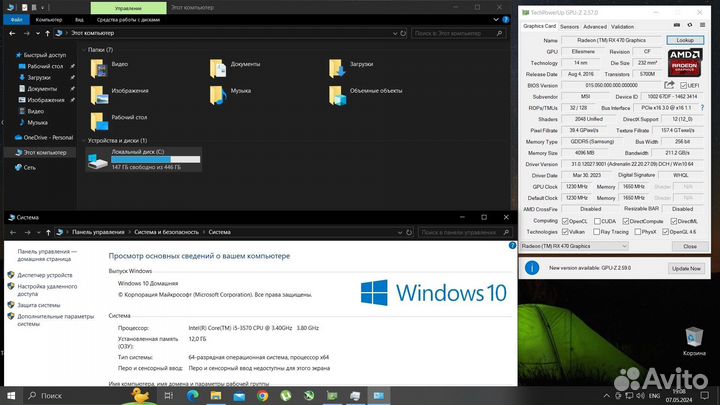Toggle the Vulkan checkbox
The image size is (720, 405).
(565, 232)
